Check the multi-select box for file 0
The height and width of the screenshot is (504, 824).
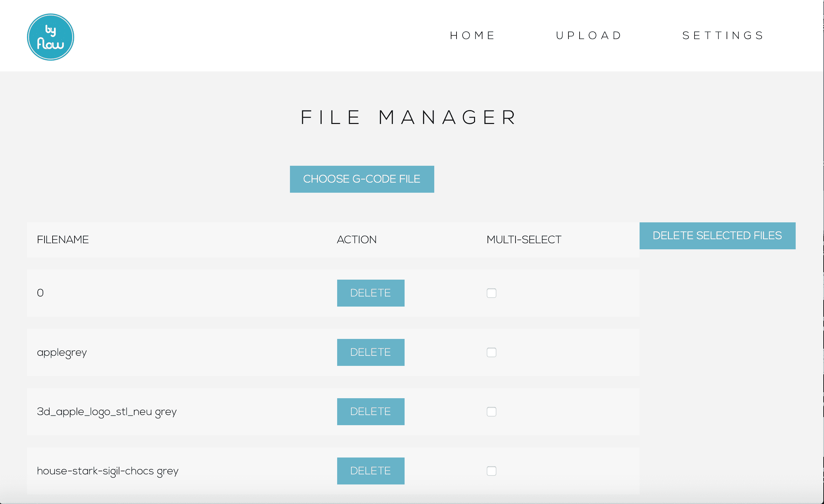coord(491,293)
